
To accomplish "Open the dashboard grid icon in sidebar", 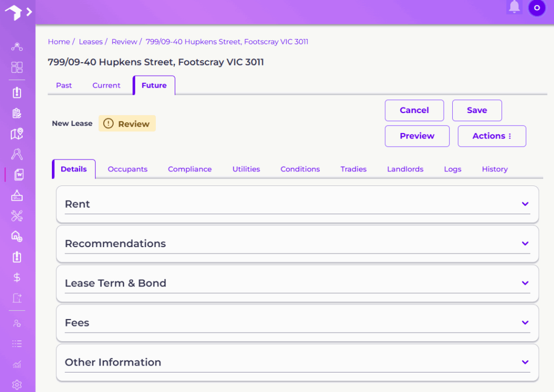I will tap(17, 68).
